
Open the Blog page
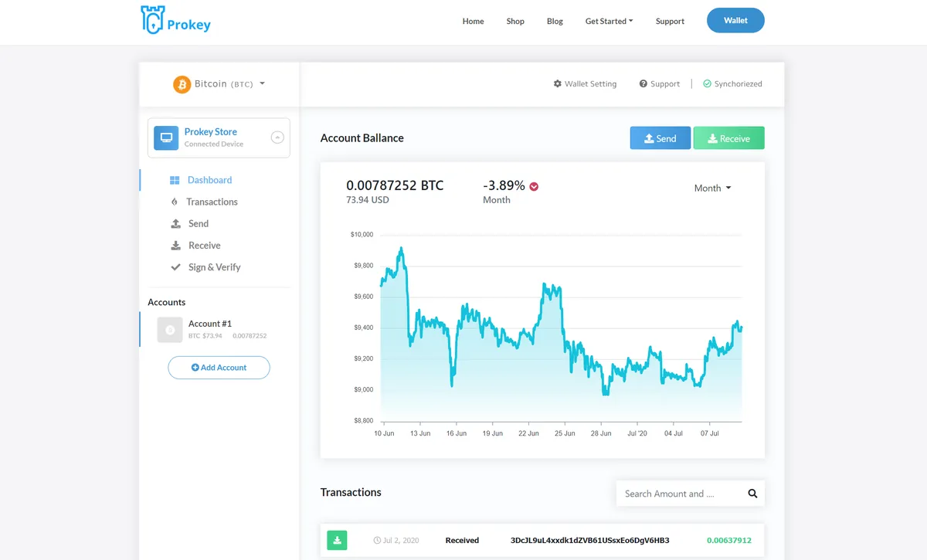pyautogui.click(x=555, y=21)
